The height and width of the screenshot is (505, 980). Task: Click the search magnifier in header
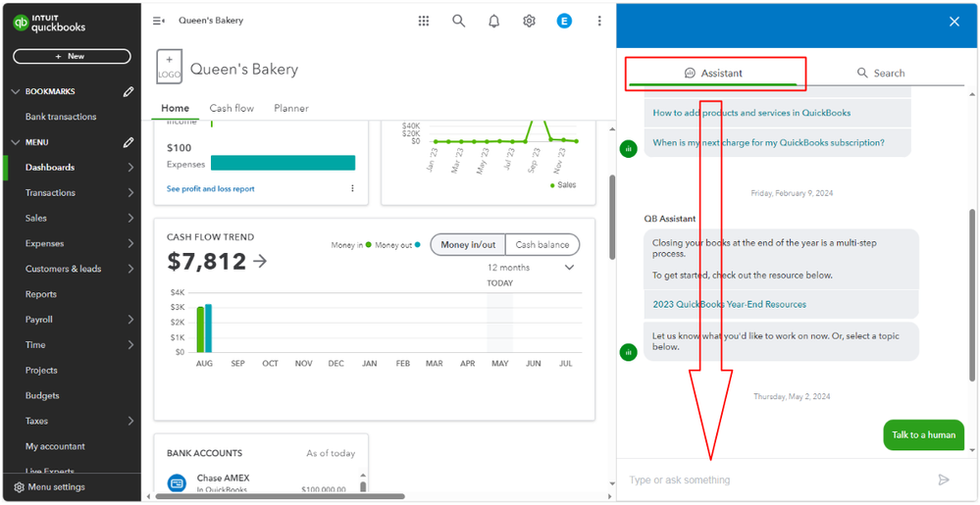click(458, 21)
